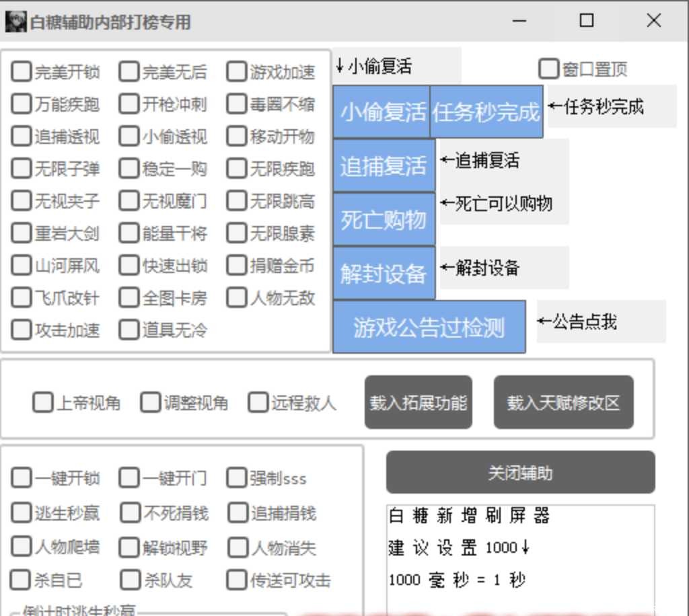
Task: Enable 远程救人 option
Action: [258, 402]
